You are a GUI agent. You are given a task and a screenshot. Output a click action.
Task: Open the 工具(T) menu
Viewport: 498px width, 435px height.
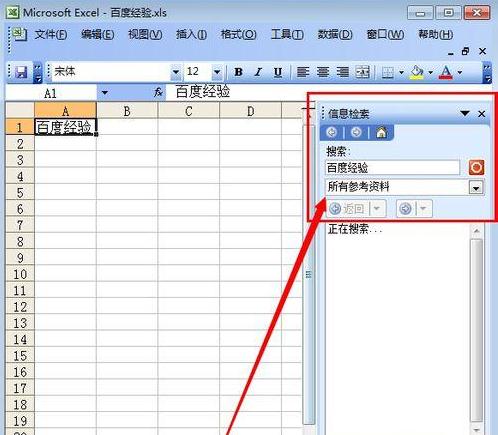(287, 34)
